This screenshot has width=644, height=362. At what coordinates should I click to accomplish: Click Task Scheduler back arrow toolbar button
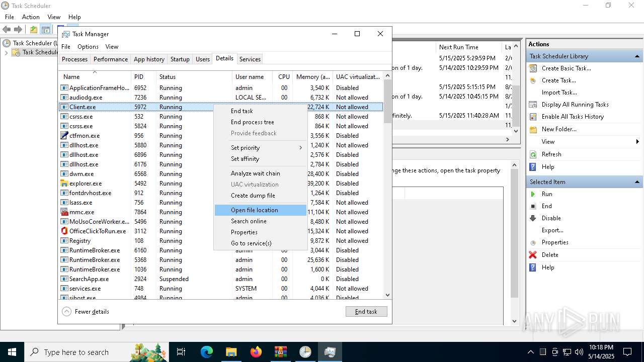pos(7,30)
